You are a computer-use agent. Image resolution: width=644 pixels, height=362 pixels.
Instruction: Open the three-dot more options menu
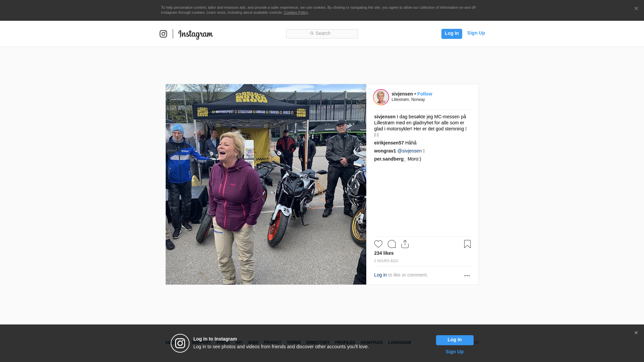(467, 276)
